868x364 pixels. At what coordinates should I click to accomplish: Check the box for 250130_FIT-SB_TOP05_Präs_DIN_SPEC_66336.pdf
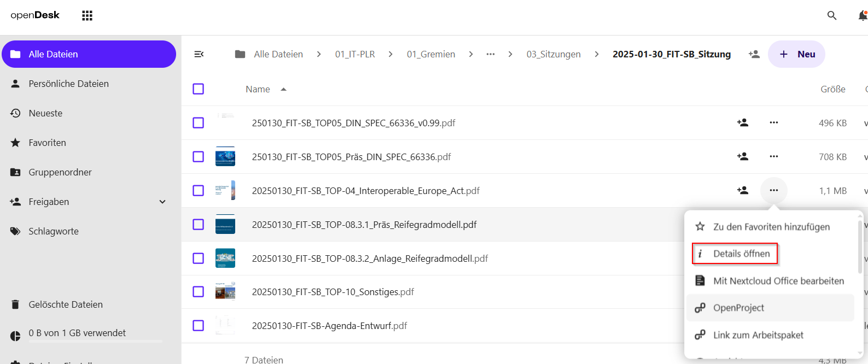pyautogui.click(x=199, y=157)
